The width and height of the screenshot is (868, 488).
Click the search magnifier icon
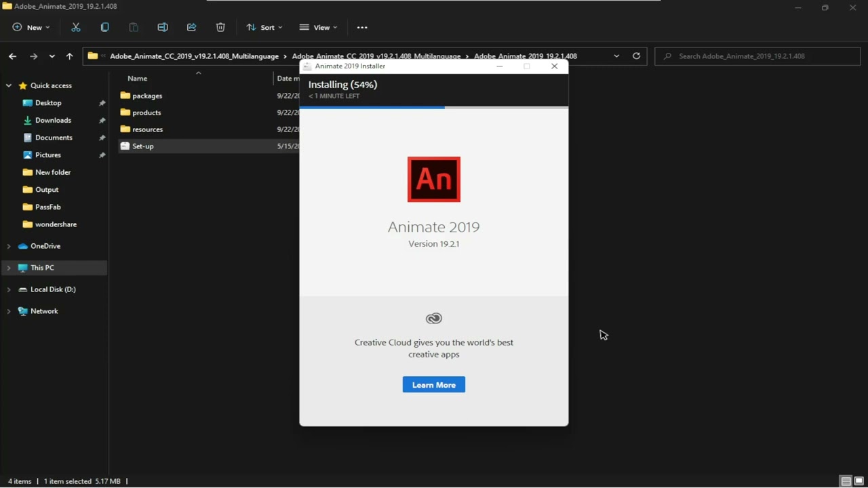pos(667,56)
